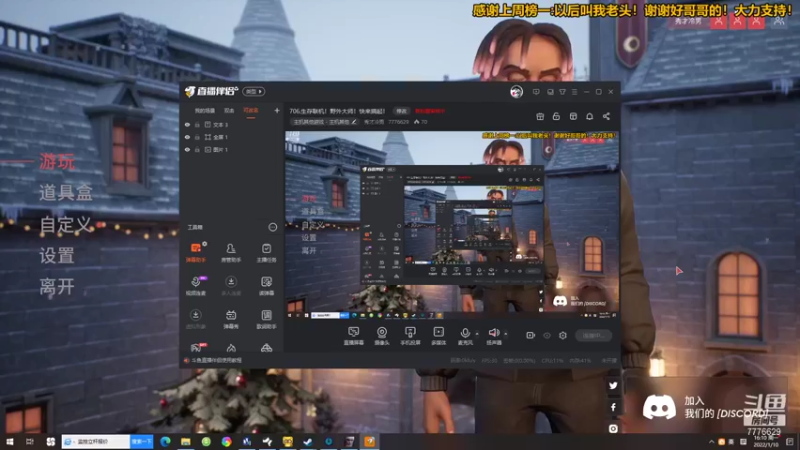
Task: Open the streamer avatar profile
Action: [x=516, y=92]
